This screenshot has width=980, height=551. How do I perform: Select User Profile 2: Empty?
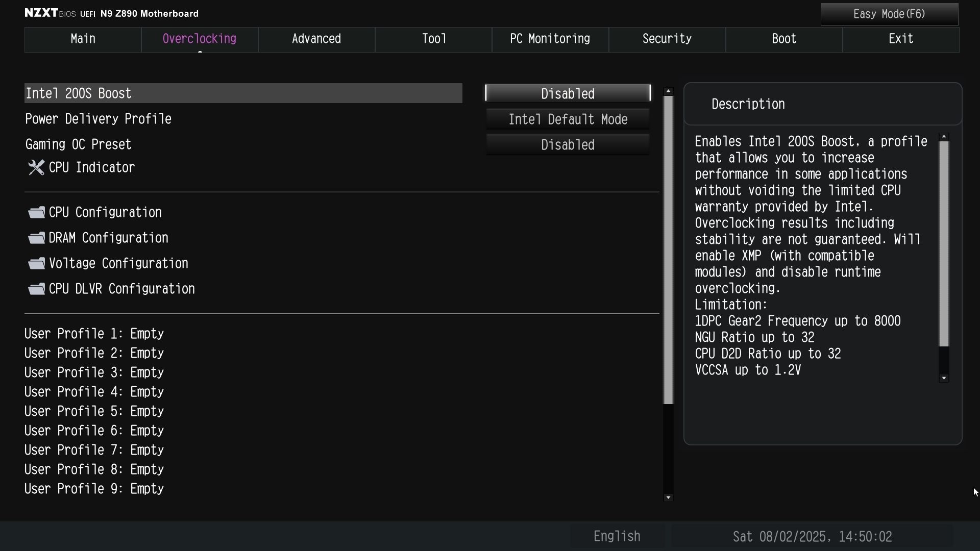point(94,353)
